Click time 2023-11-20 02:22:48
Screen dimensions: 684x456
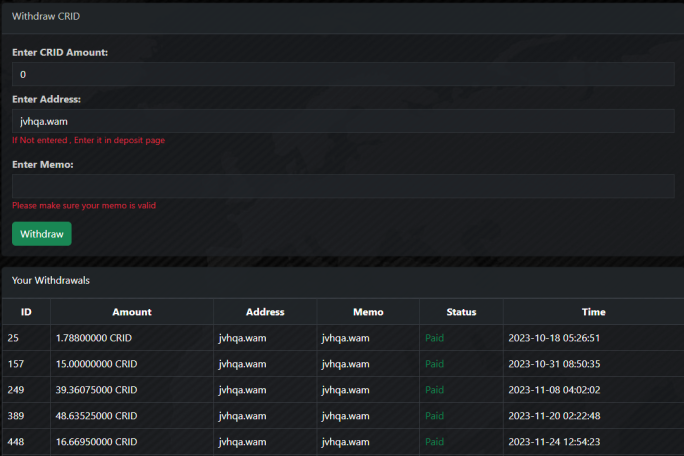click(554, 416)
